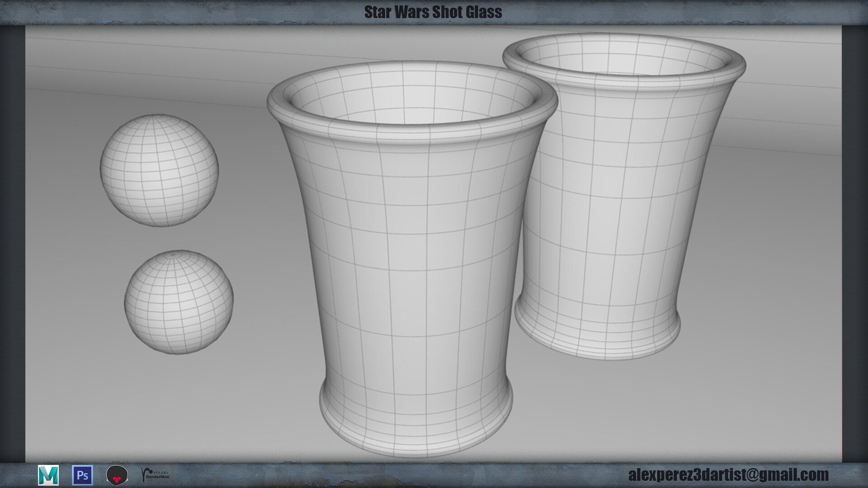This screenshot has width=868, height=488.
Task: Select the front wireframe shot glass
Action: click(x=412, y=260)
